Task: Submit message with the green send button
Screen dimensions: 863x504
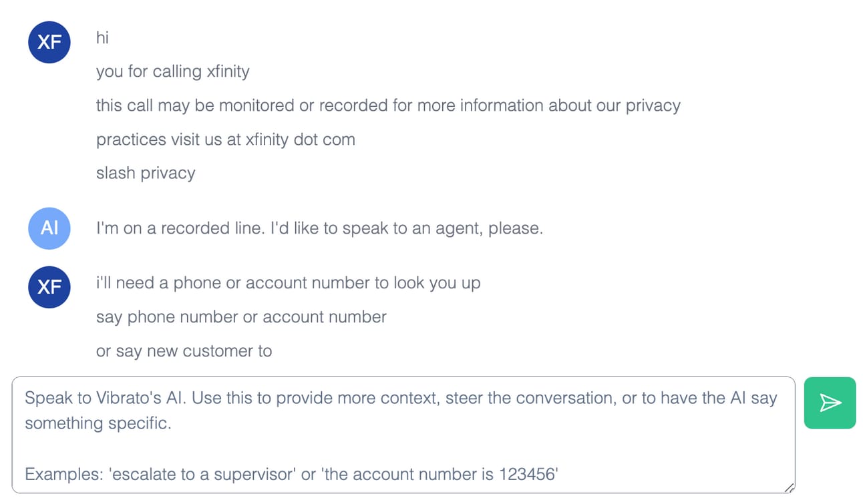Action: pyautogui.click(x=830, y=403)
